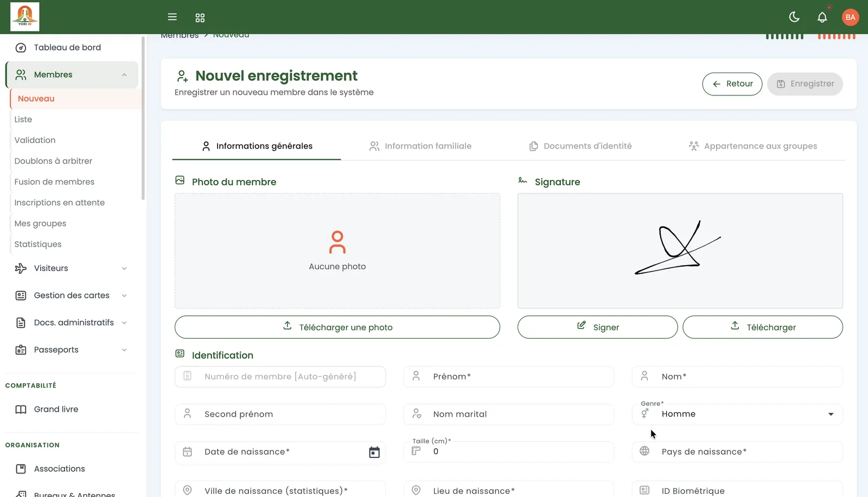Open Inscriptions en attente
Screen dimensions: 868x497
75,203
